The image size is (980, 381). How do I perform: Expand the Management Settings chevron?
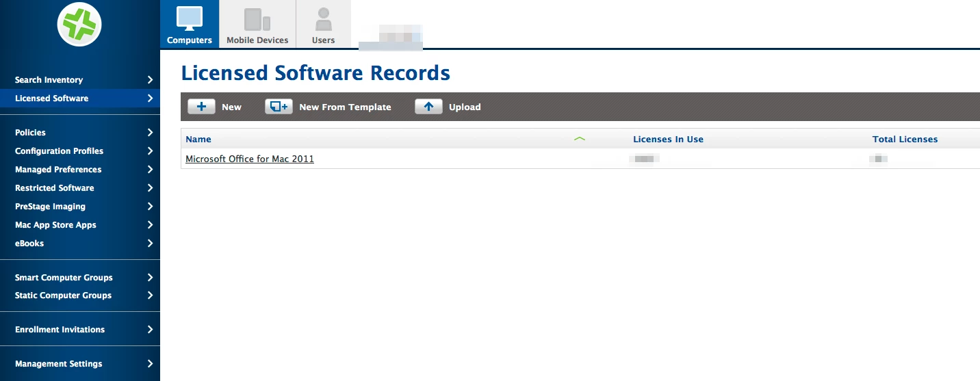[150, 364]
